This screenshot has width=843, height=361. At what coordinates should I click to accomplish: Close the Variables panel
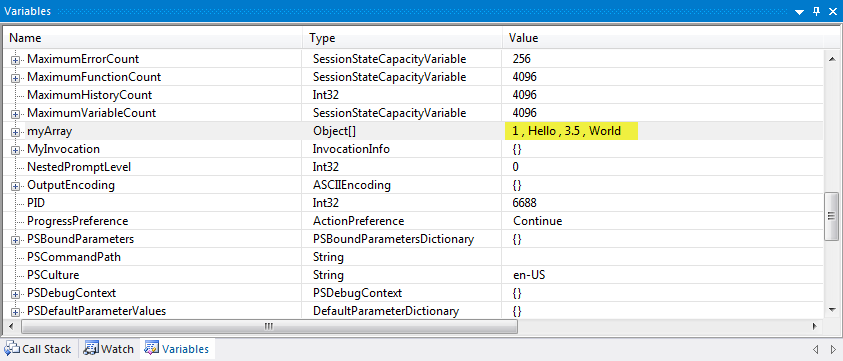(x=832, y=11)
